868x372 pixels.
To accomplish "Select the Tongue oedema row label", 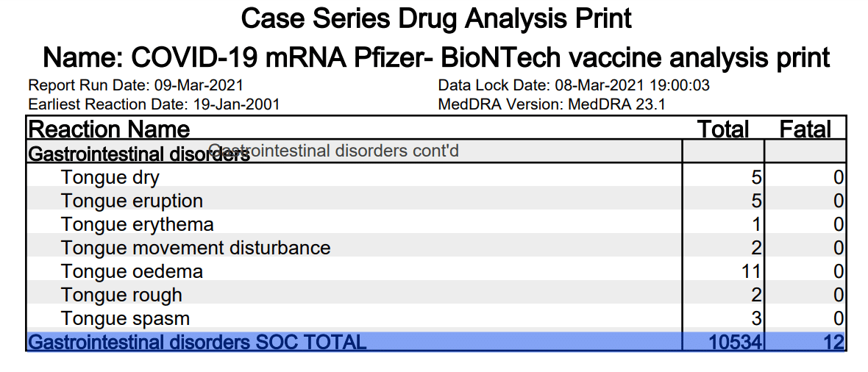I will (132, 271).
